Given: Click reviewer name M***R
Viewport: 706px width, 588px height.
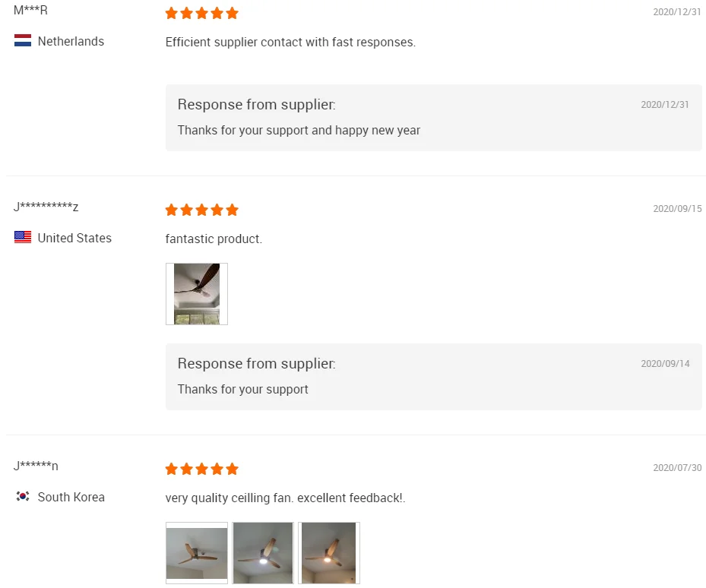Looking at the screenshot, I should [30, 10].
